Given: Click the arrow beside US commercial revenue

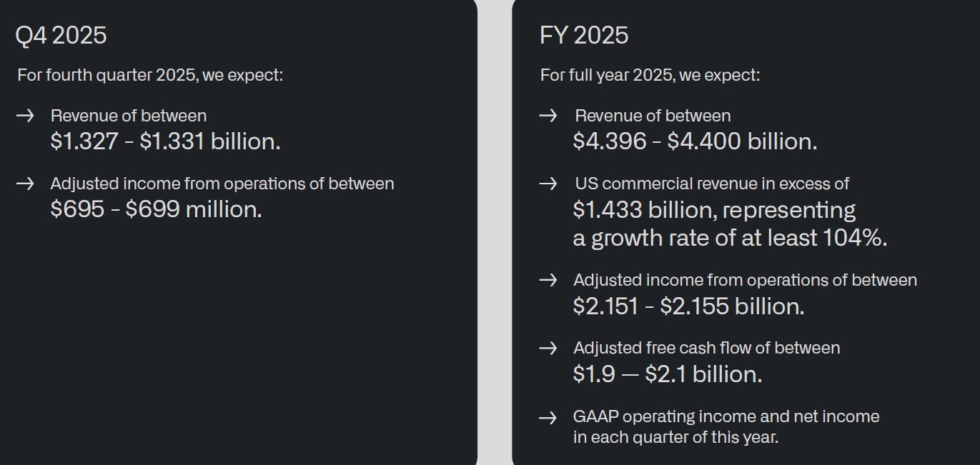Looking at the screenshot, I should 548,184.
